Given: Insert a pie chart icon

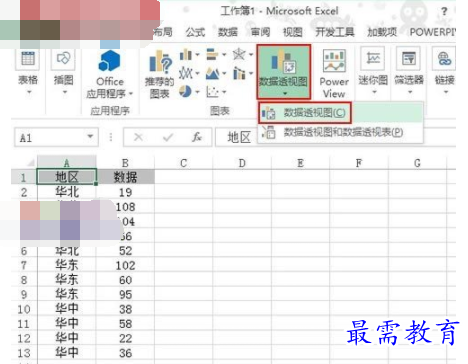Looking at the screenshot, I should (185, 91).
